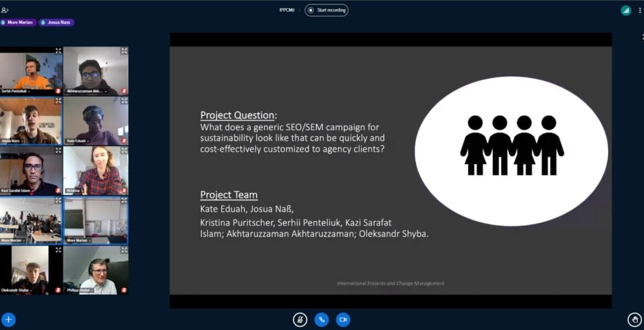Open the blue plus actions menu
Image resolution: width=644 pixels, height=330 pixels.
pos(8,320)
